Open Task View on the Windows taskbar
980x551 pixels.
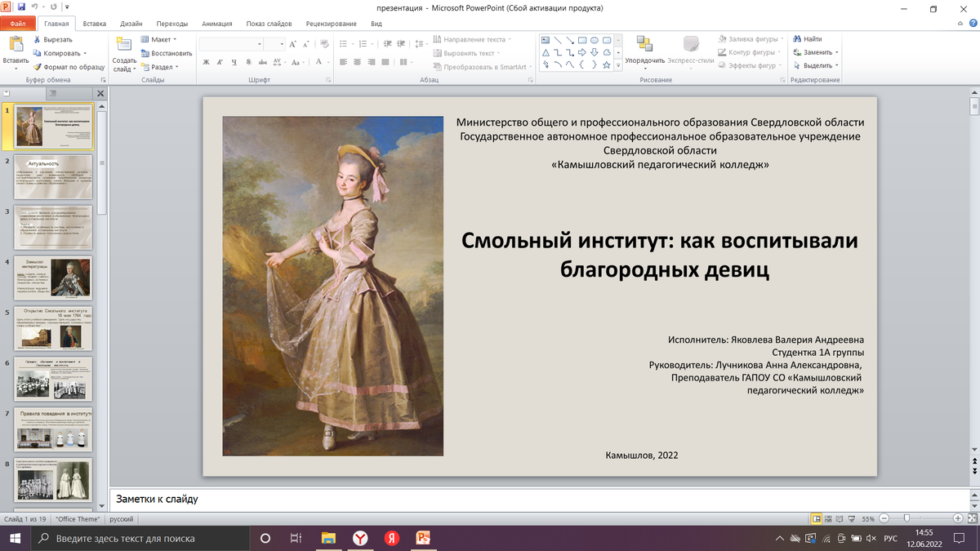(x=296, y=538)
